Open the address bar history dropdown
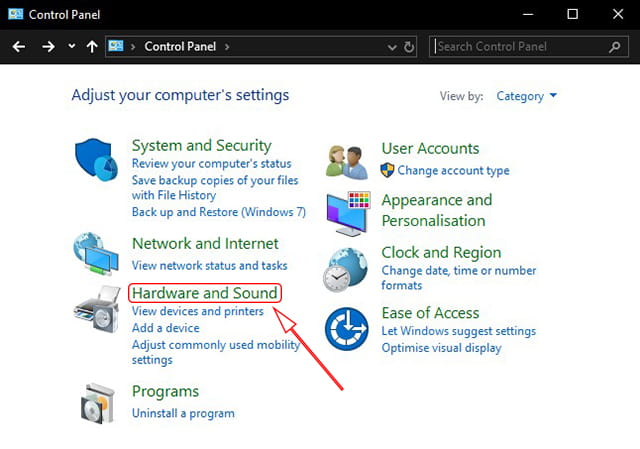640x449 pixels. point(392,48)
